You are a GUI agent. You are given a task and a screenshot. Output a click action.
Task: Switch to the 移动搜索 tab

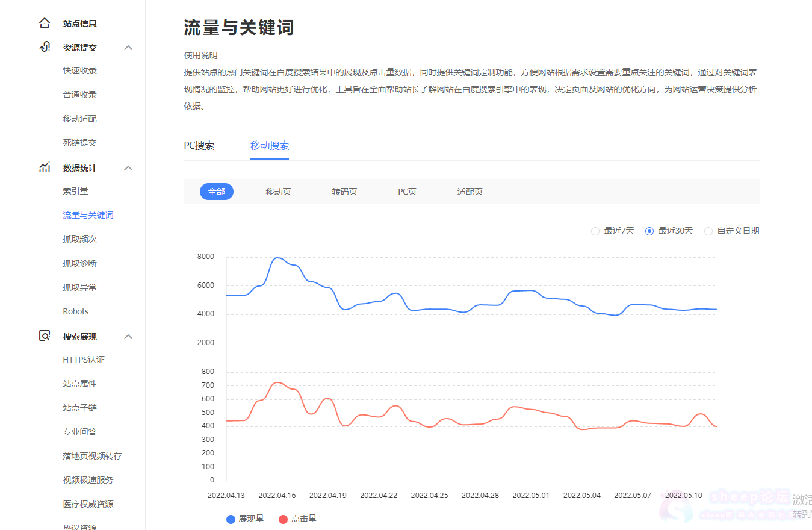[x=270, y=146]
